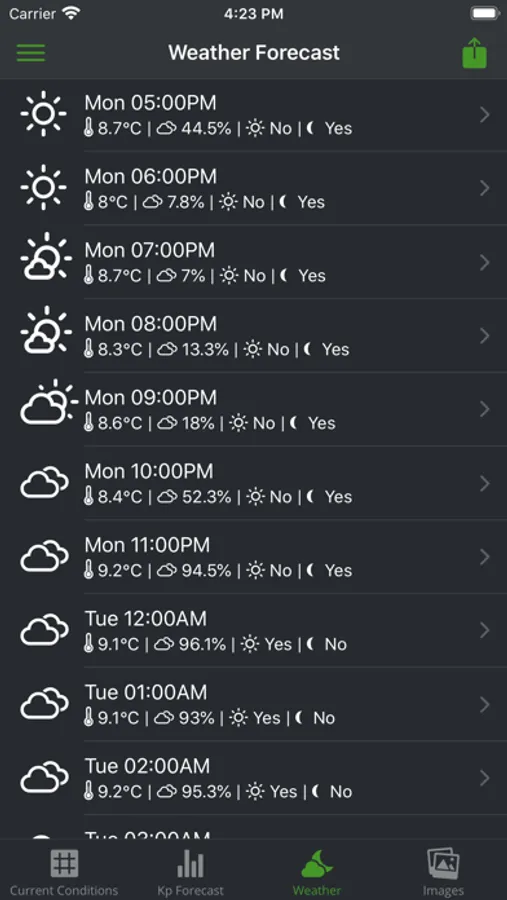Open the Mon 10:00PM forecast entry
Image resolution: width=507 pixels, height=900 pixels.
coord(253,483)
